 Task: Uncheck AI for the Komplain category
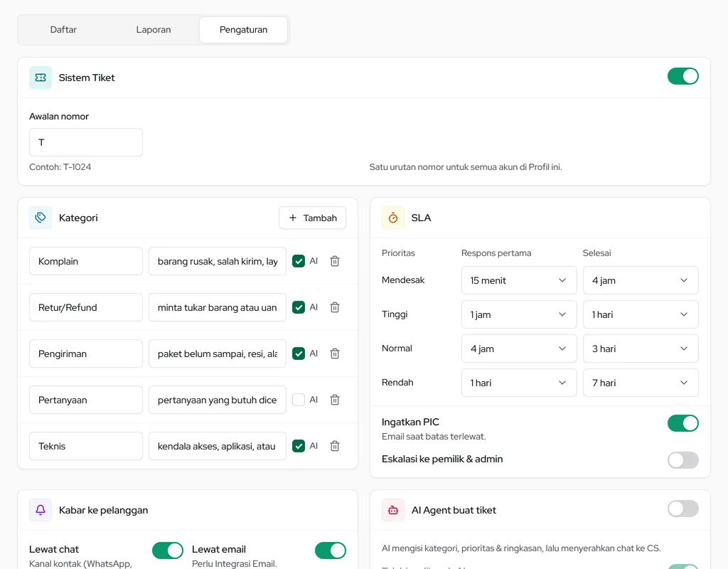[299, 261]
